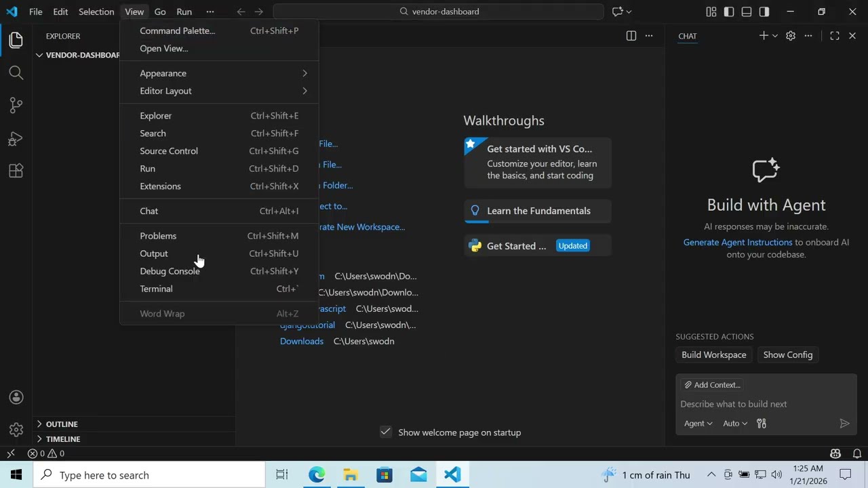
Task: Open the dropdown arrow beside the new chat icon
Action: coord(775,36)
